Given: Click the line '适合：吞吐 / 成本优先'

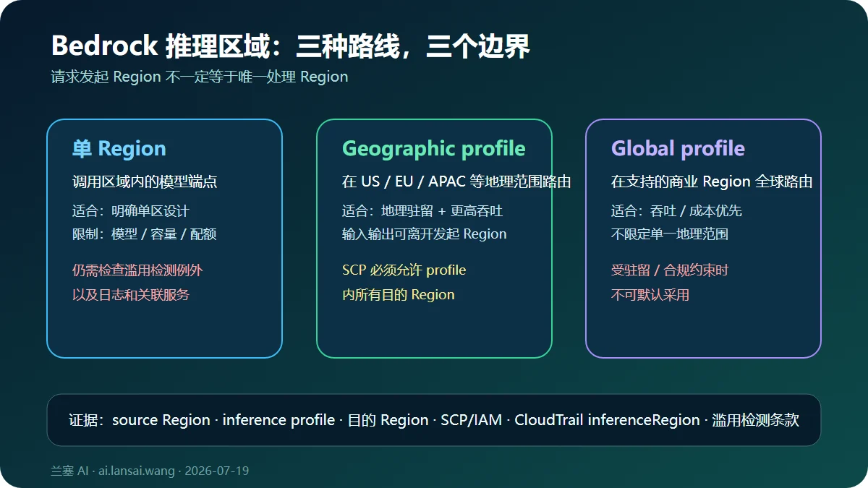Looking at the screenshot, I should tap(676, 211).
